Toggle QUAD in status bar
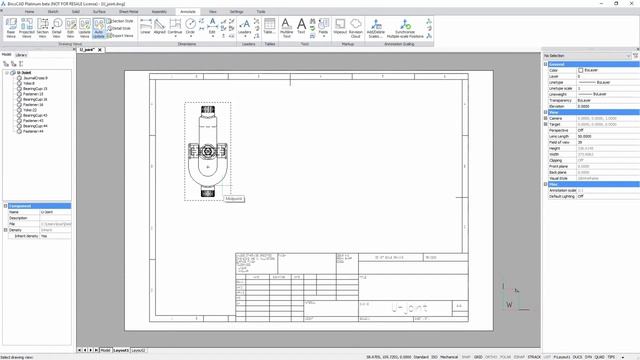The width and height of the screenshot is (640, 360). [600, 357]
